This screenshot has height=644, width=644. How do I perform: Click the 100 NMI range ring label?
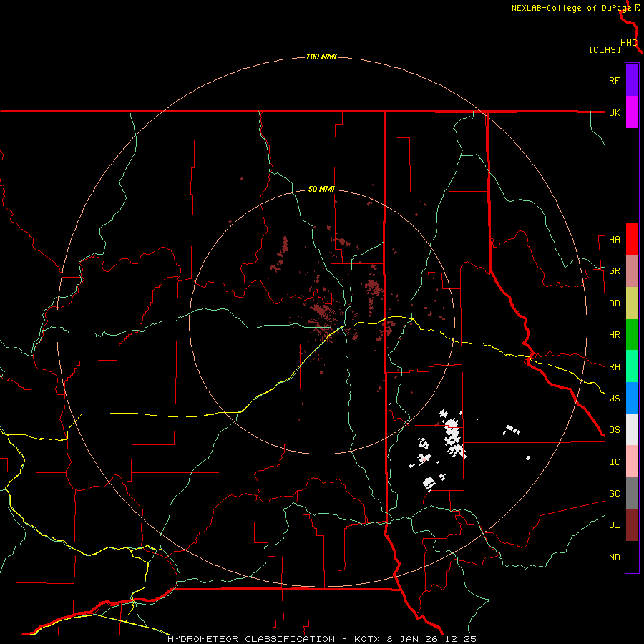pyautogui.click(x=321, y=57)
